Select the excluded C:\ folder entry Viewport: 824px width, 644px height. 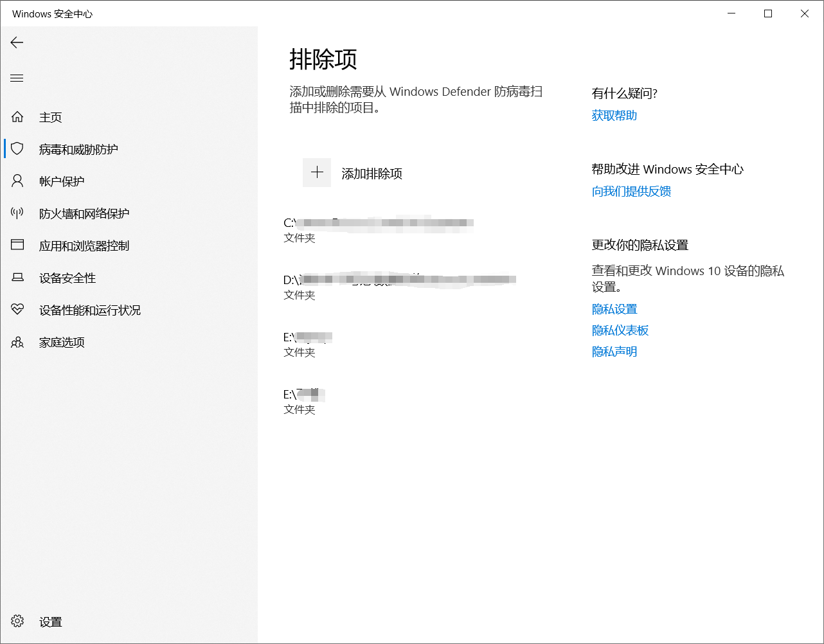click(379, 229)
